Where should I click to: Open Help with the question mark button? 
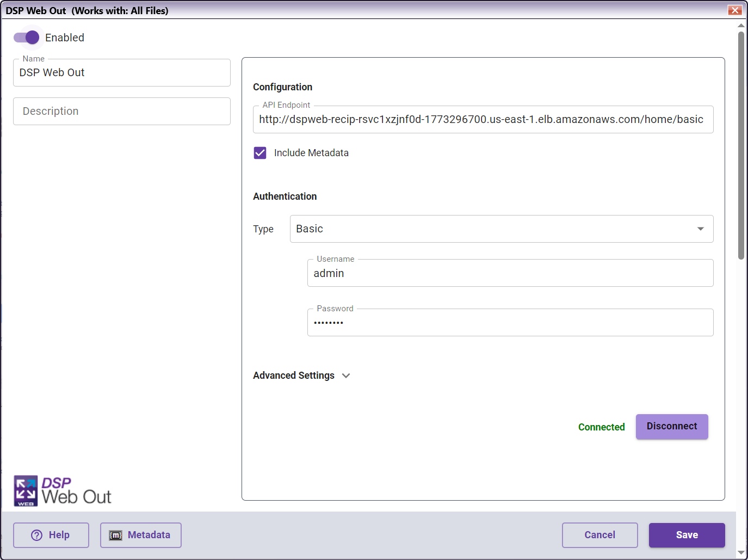51,535
